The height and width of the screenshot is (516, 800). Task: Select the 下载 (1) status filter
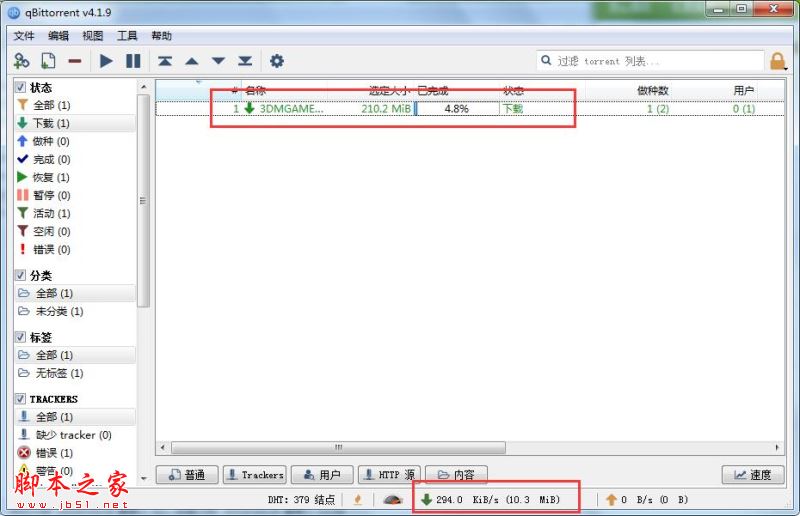click(76, 123)
